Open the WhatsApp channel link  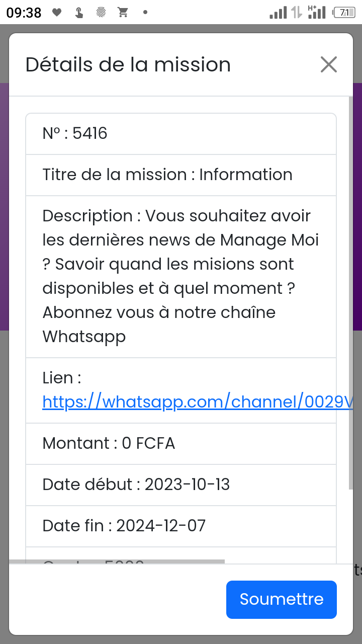(197, 402)
